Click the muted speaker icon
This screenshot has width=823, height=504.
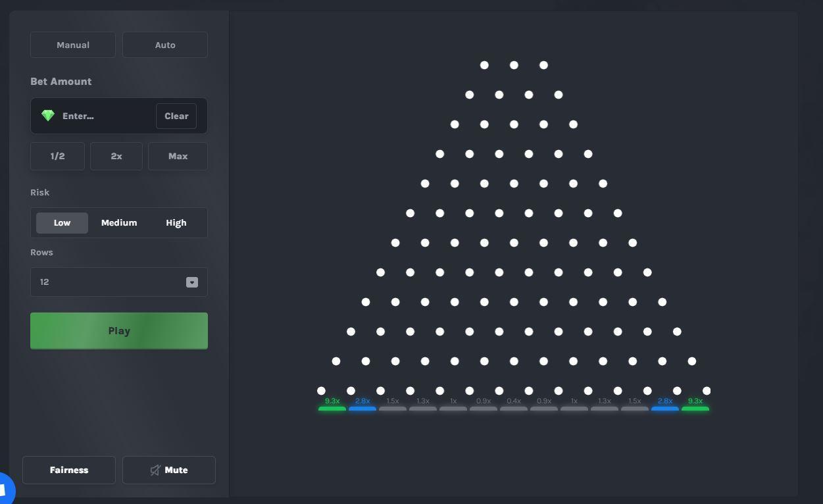click(155, 470)
